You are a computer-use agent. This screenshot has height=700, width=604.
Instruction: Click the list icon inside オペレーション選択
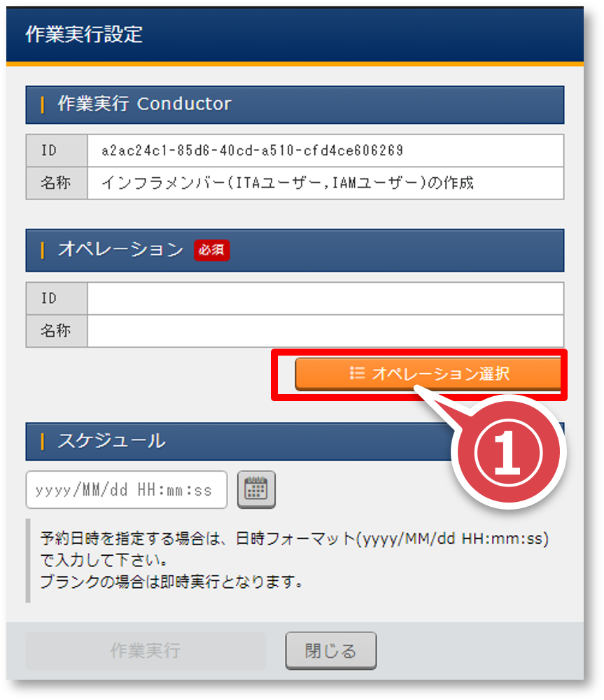(x=357, y=374)
